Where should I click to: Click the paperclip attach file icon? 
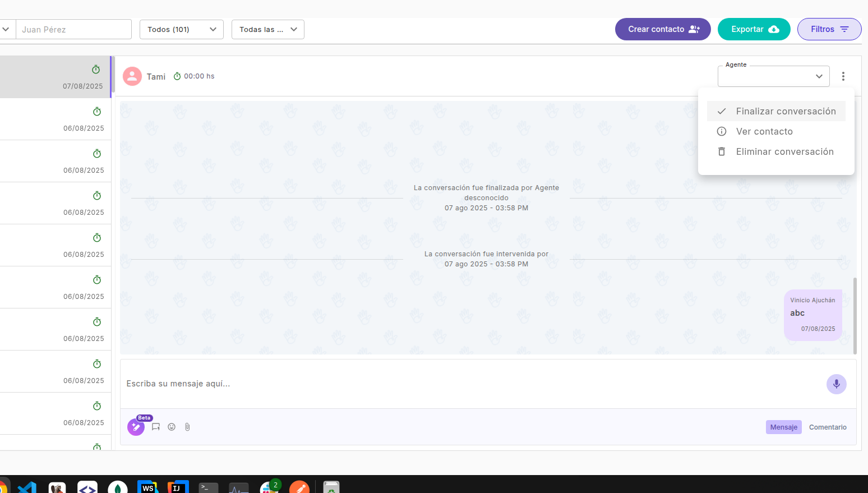[187, 427]
